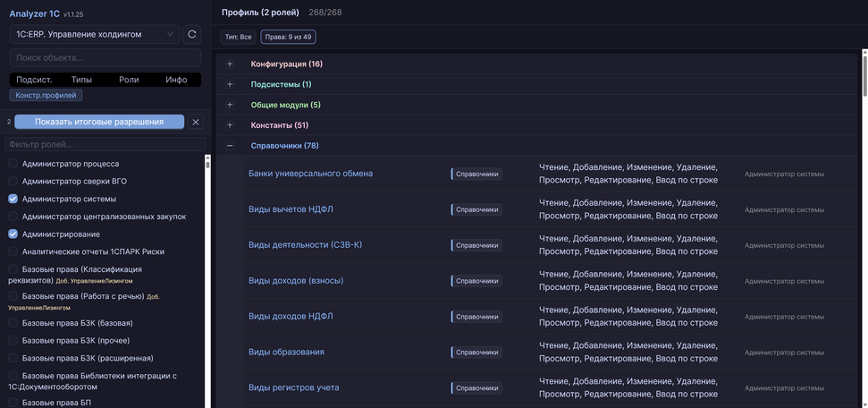The height and width of the screenshot is (408, 868).
Task: Click the refresh icon beside configuration dropdown
Action: [x=191, y=35]
